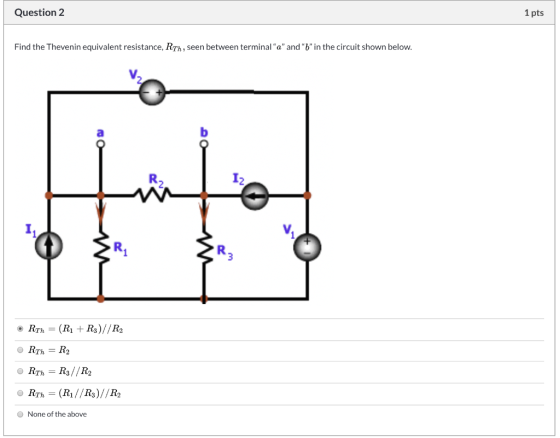
Task: Click the V1 voltage source symbol
Action: tap(307, 247)
